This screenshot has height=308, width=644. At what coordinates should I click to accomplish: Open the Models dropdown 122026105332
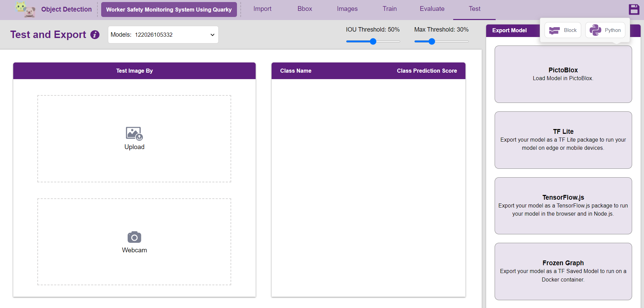point(163,35)
